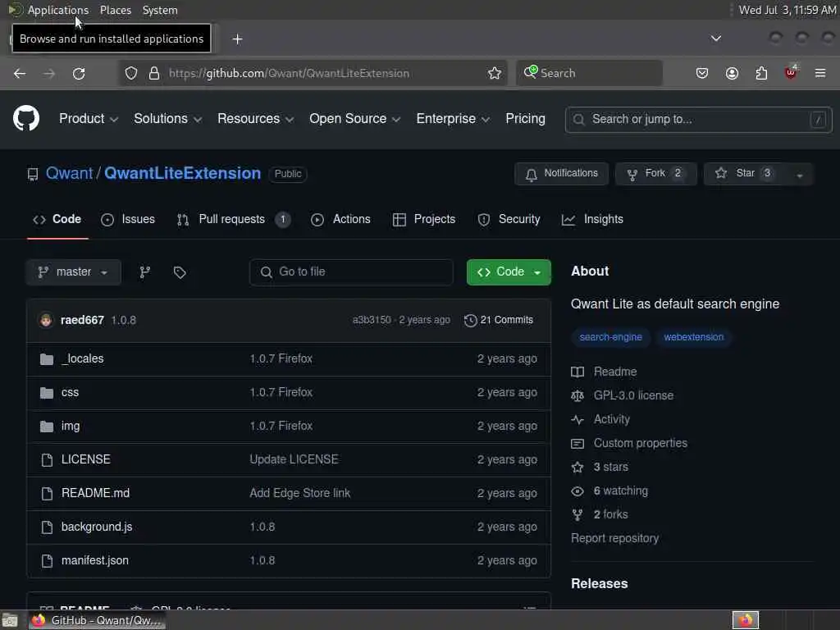This screenshot has height=630, width=840.
Task: Open the background.js file
Action: click(x=97, y=527)
